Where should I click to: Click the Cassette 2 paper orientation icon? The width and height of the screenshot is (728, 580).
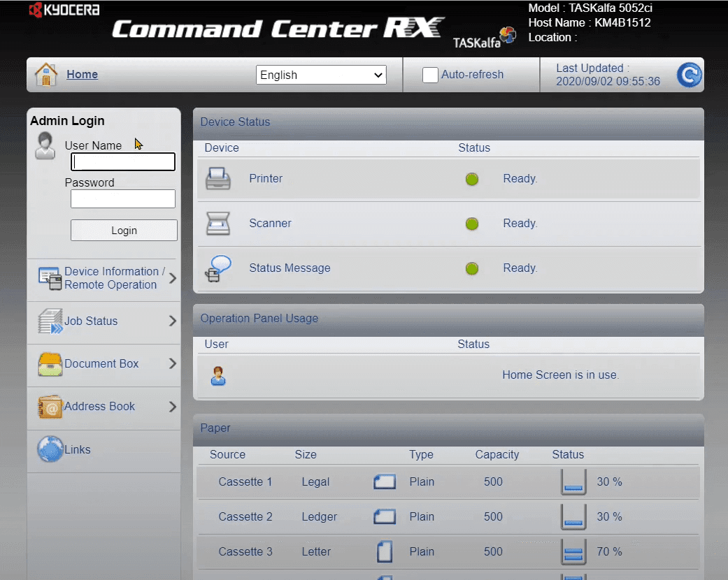point(385,516)
